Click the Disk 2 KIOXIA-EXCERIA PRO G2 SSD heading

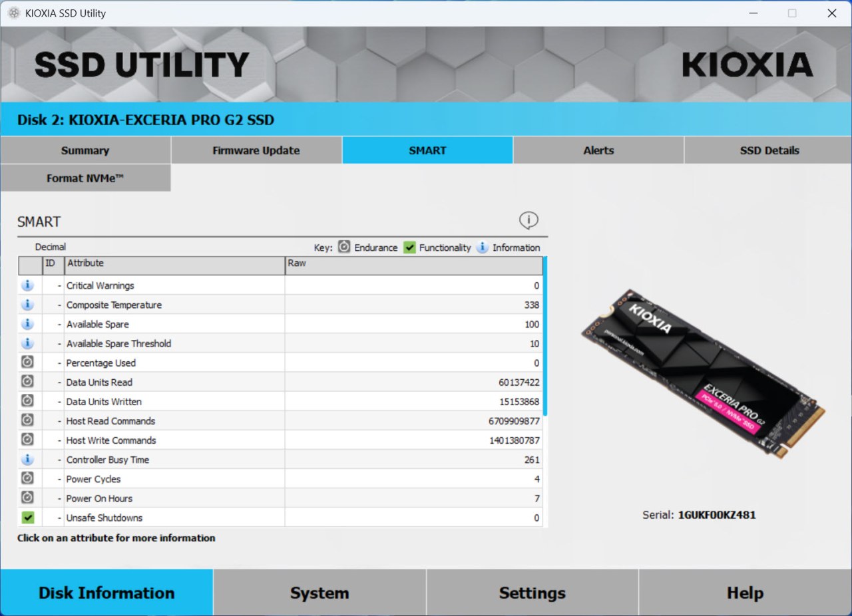point(146,120)
